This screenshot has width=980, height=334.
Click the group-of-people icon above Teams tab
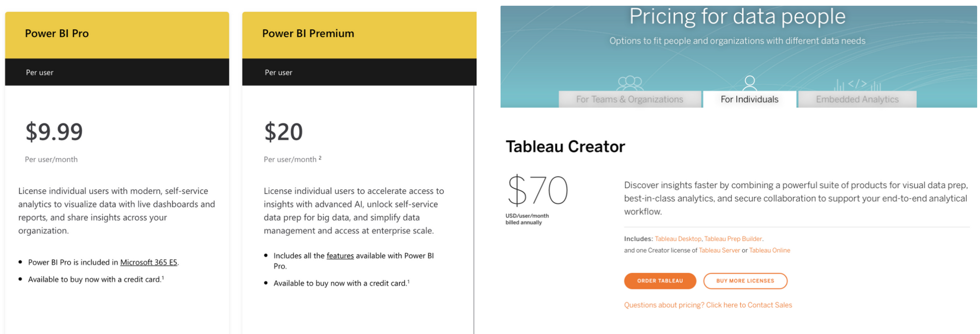click(x=630, y=82)
